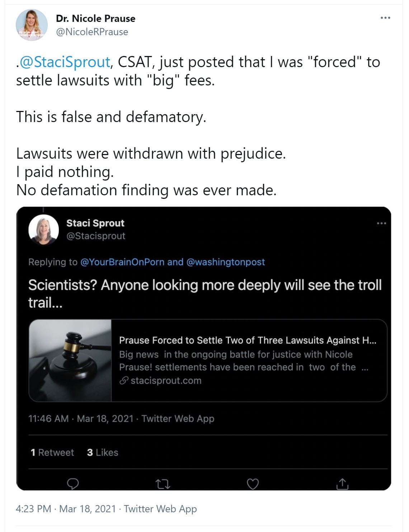Open more options menu on main tweet
The height and width of the screenshot is (532, 409).
(385, 18)
